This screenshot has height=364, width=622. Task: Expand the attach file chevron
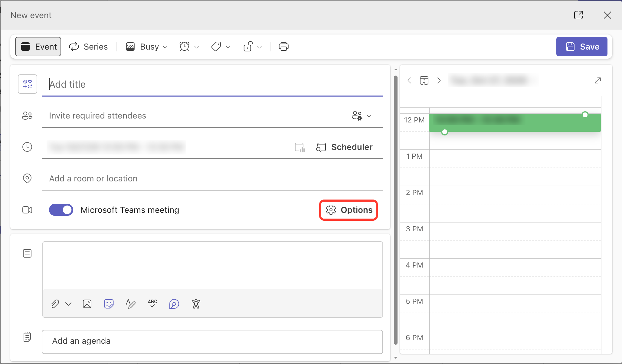(x=68, y=304)
